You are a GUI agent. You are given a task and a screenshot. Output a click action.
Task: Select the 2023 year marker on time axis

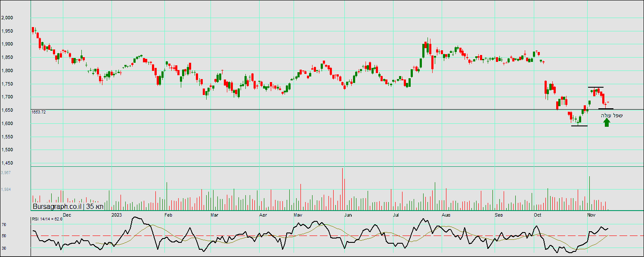point(117,214)
